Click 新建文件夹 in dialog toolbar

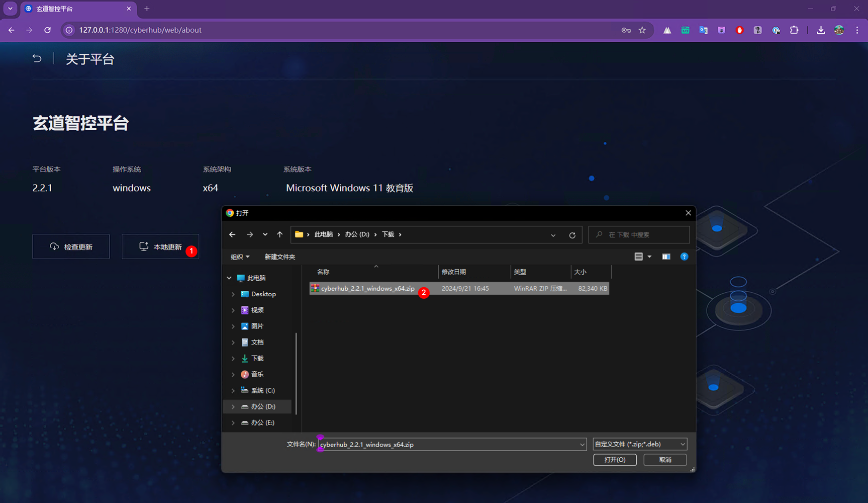coord(280,257)
